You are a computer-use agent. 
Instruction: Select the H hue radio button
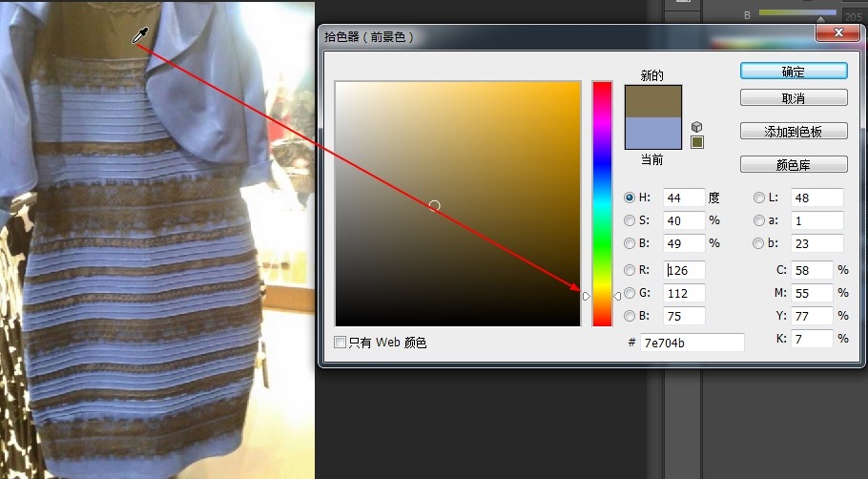(629, 198)
